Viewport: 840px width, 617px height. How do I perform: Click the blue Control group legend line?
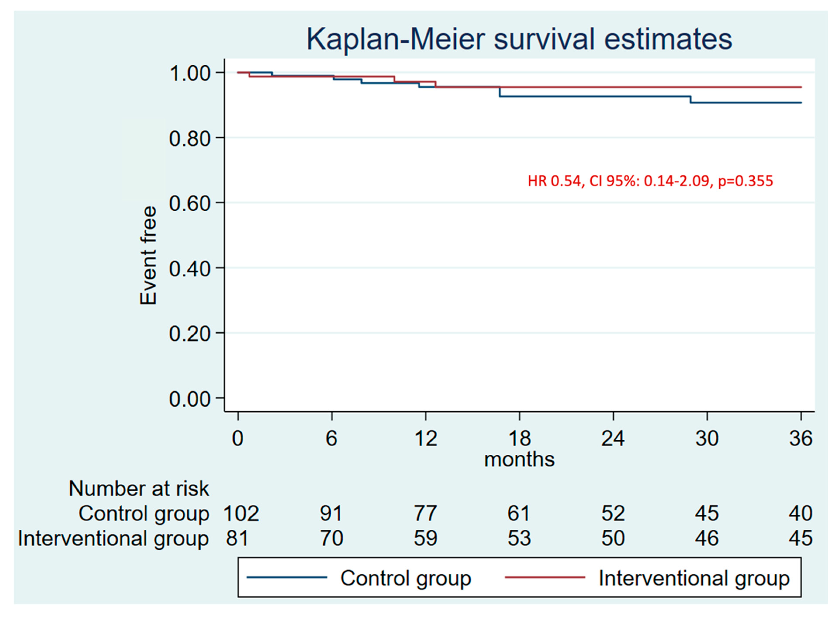pyautogui.click(x=287, y=577)
